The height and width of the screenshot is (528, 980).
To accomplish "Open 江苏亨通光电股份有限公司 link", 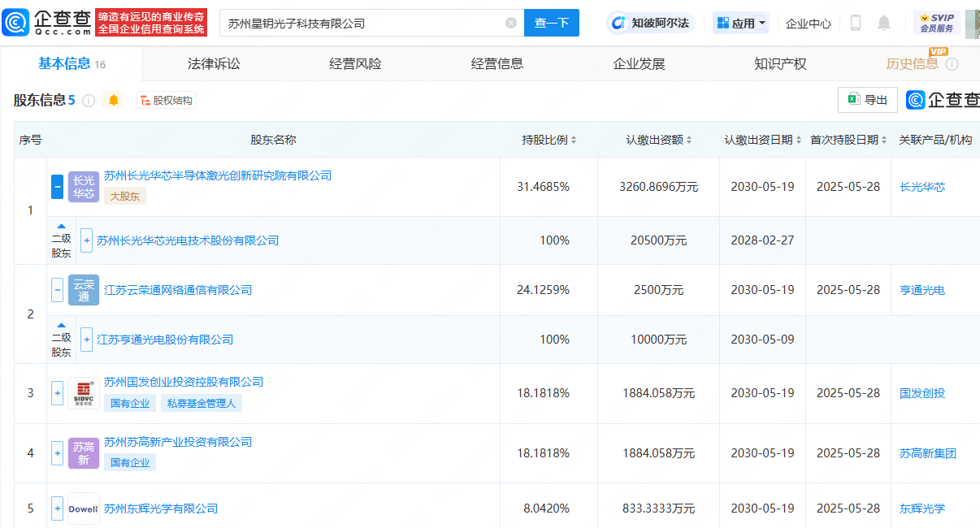I will click(165, 340).
